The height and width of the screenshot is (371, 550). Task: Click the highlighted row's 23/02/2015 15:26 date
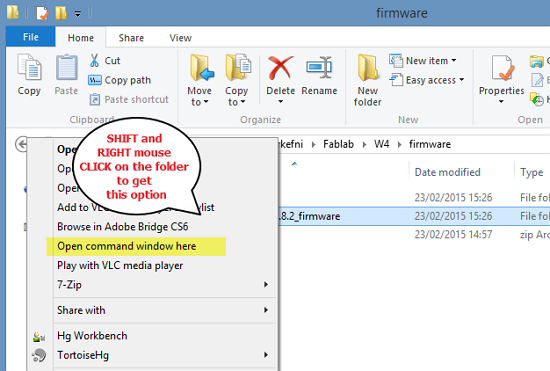coord(453,216)
